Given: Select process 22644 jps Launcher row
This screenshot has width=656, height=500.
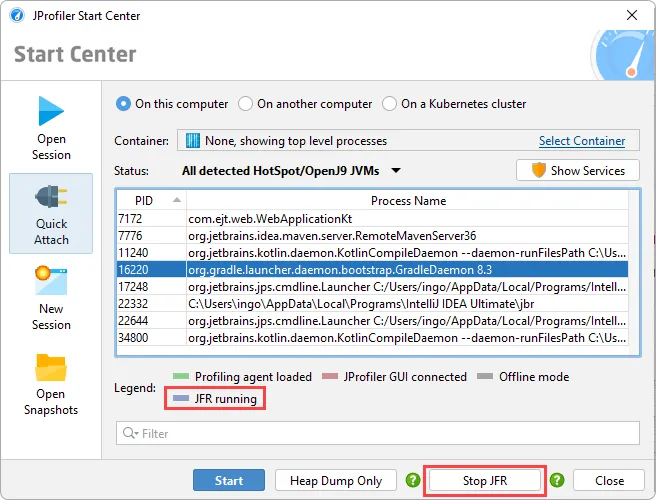Looking at the screenshot, I should [x=372, y=321].
